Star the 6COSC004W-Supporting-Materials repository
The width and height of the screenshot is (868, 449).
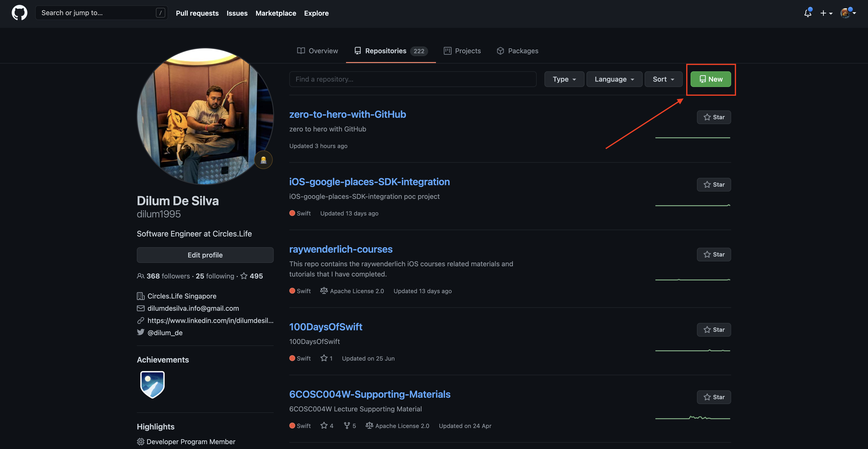pyautogui.click(x=714, y=397)
